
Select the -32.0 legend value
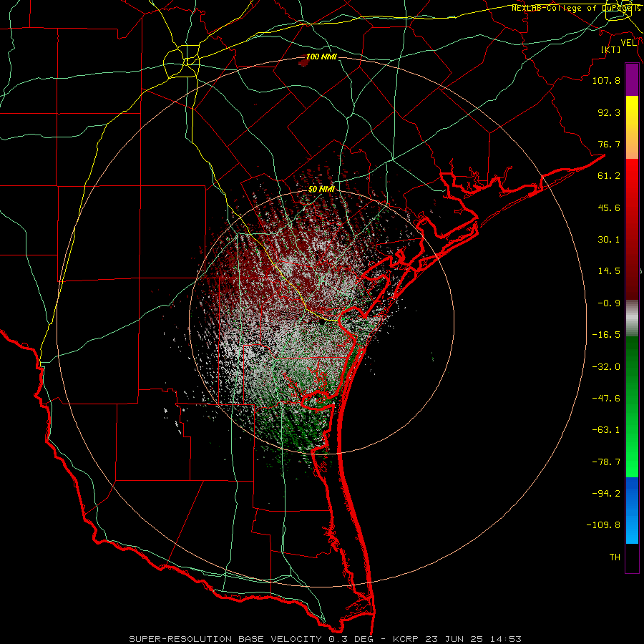[606, 367]
